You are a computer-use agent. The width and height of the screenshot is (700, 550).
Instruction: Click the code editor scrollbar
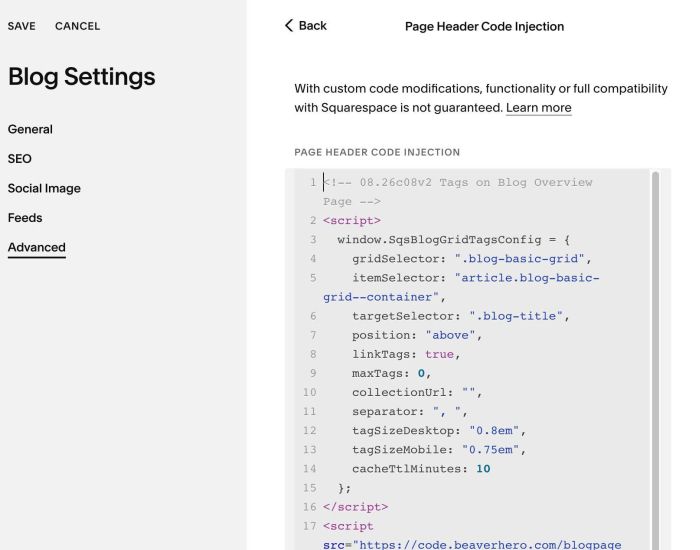(x=655, y=361)
